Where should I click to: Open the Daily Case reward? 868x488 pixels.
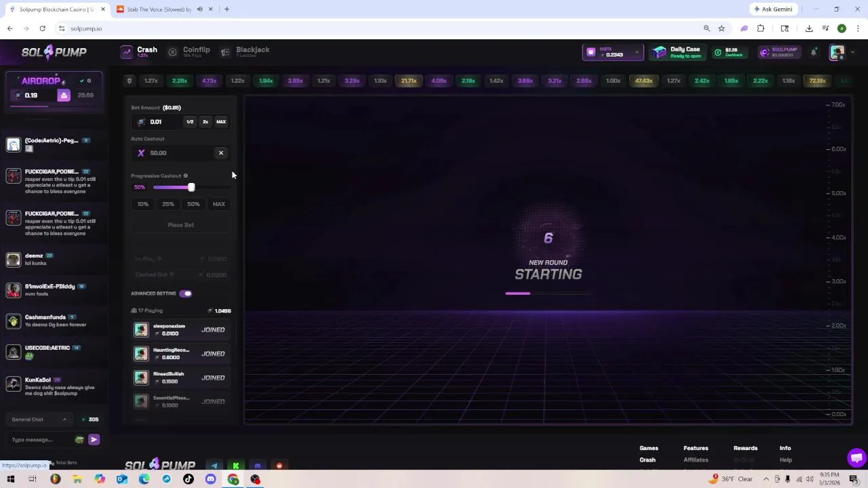click(677, 52)
